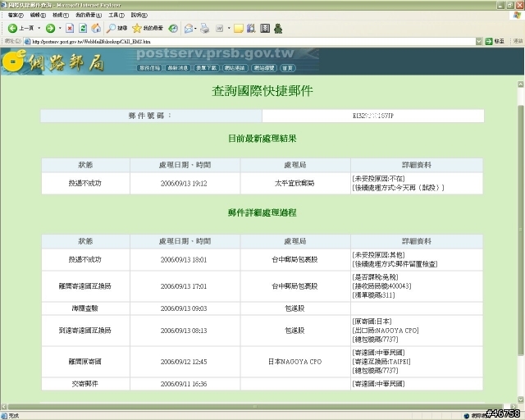The width and height of the screenshot is (525, 420).
Task: Expand the Forward button history dropdown arrow
Action: click(x=60, y=29)
